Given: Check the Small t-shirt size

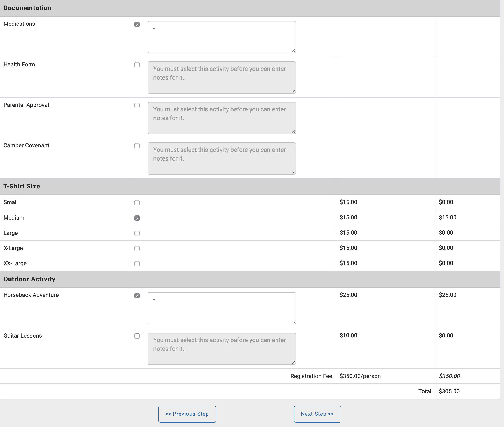Looking at the screenshot, I should tap(137, 203).
